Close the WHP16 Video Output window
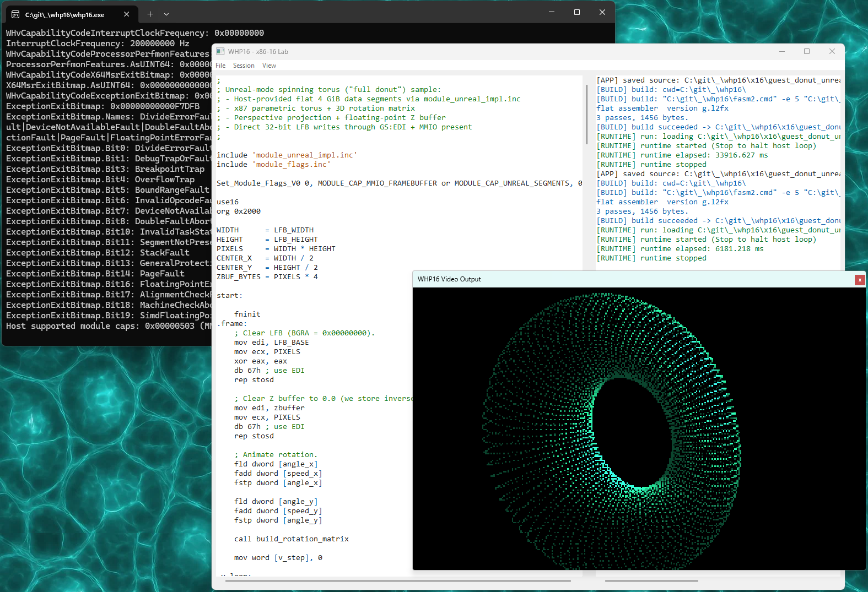Screen dimensions: 868x592 860,280
